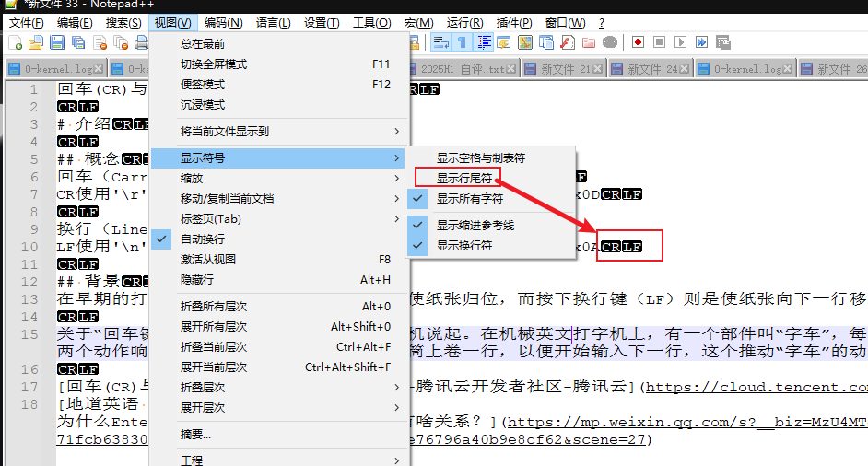Toggle 总在最前 always-on-top option
Viewport: 868px width, 466px height.
click(x=279, y=43)
